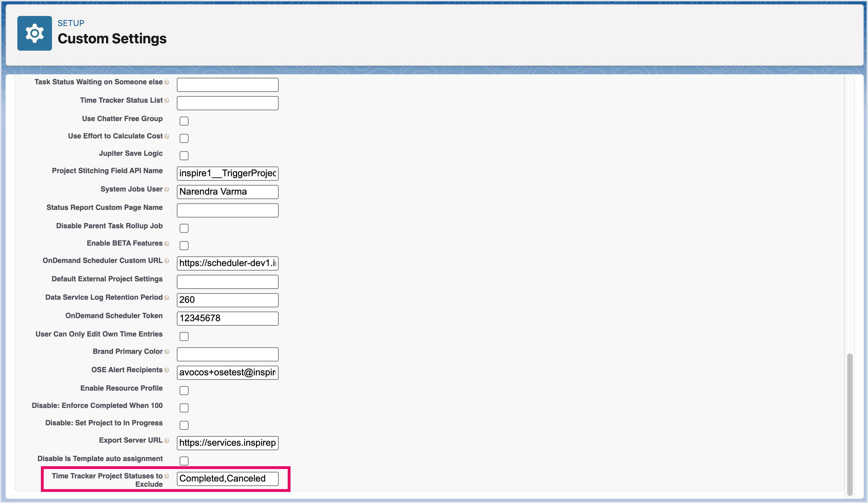
Task: Click help icon next to Export Server URL
Action: (167, 441)
